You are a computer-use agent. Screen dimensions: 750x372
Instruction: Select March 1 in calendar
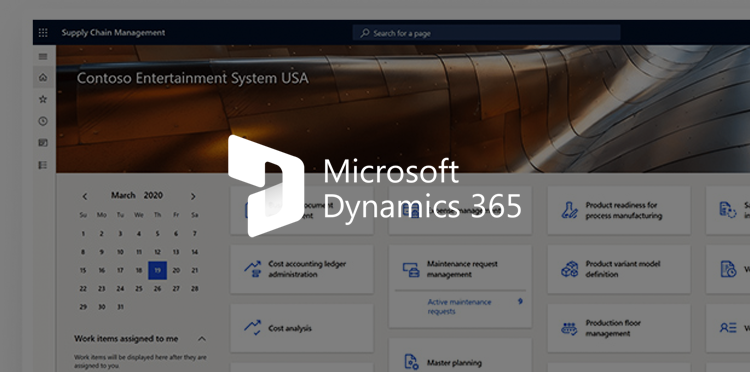[83, 234]
